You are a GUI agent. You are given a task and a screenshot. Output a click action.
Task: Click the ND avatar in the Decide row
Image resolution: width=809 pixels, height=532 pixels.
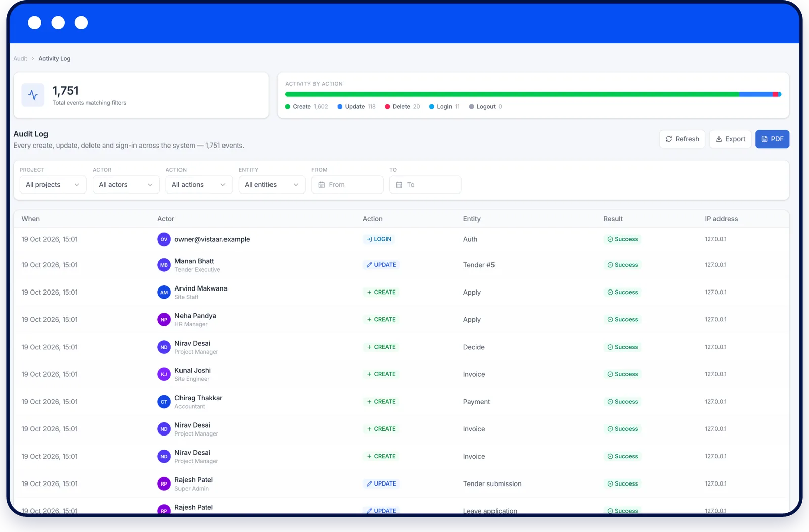164,347
